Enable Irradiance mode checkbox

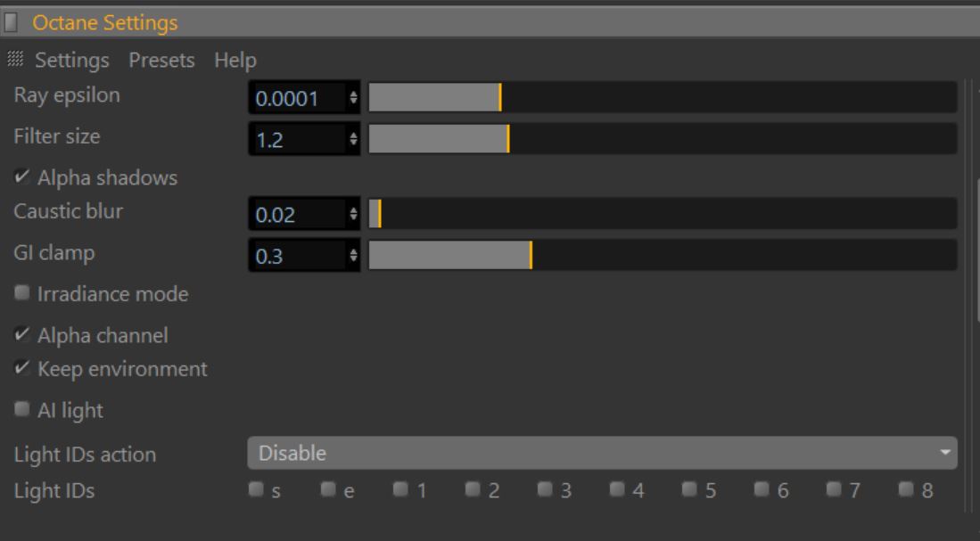(21, 294)
